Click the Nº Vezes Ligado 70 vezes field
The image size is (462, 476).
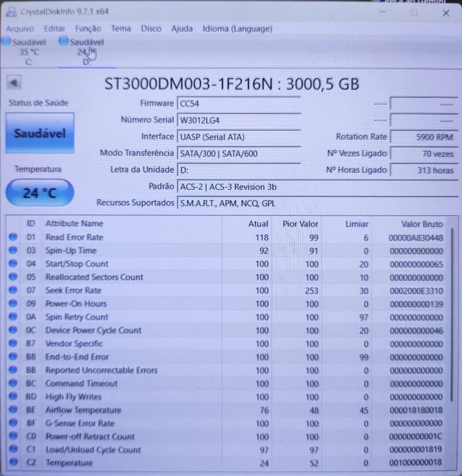[424, 154]
